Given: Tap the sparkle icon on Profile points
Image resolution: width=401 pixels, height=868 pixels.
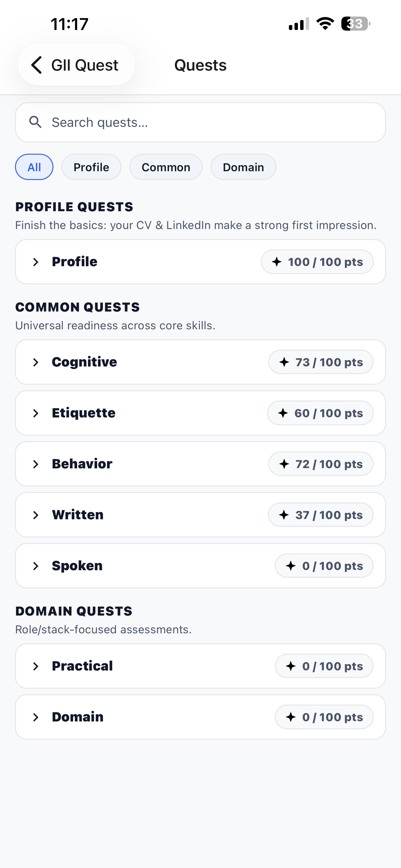Looking at the screenshot, I should 277,262.
